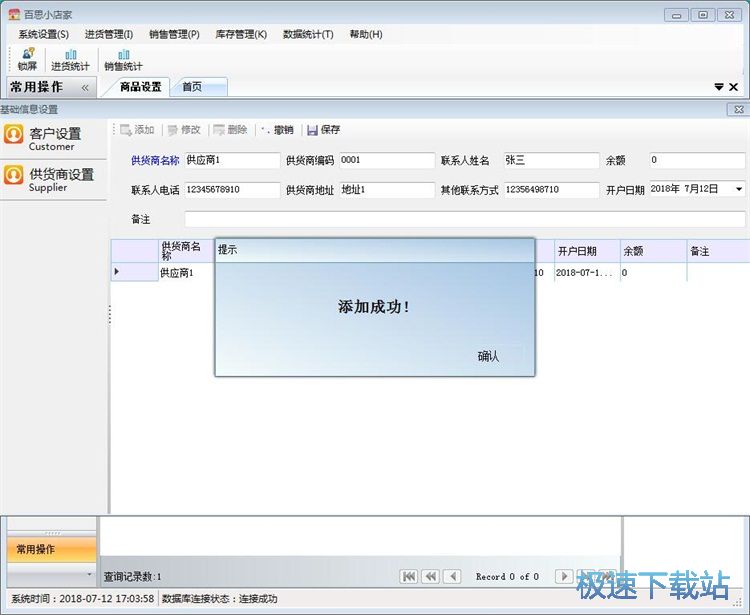Click the 供货商名称 input field
The image size is (750, 615).
tap(232, 160)
